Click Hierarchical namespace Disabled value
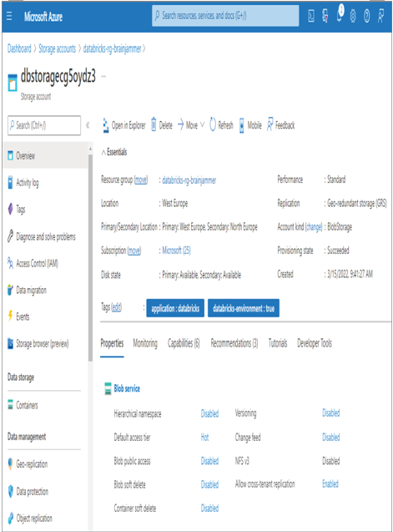The image size is (393, 532). click(210, 413)
